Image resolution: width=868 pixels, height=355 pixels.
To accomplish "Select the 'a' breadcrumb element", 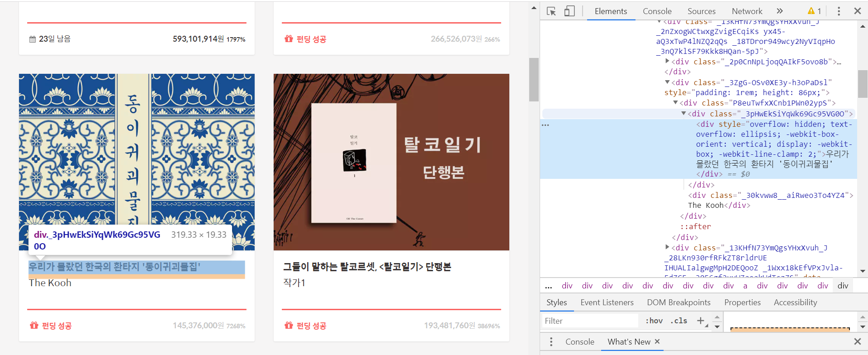I will 745,286.
